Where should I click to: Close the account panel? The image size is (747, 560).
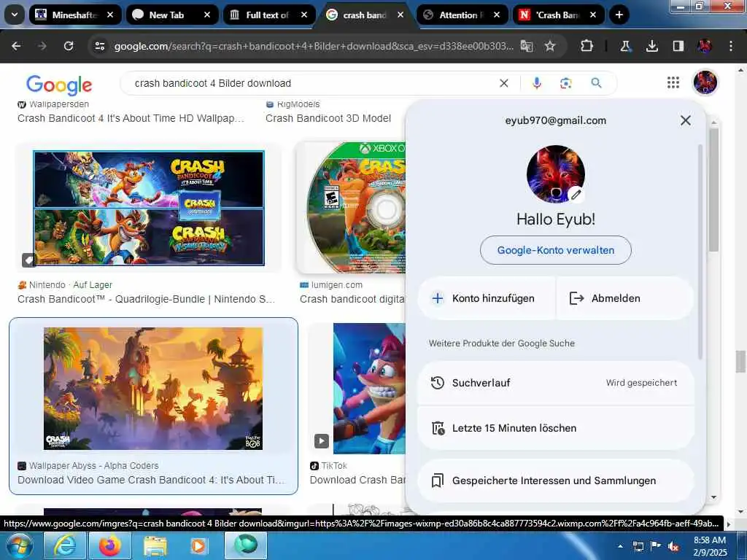click(x=686, y=120)
